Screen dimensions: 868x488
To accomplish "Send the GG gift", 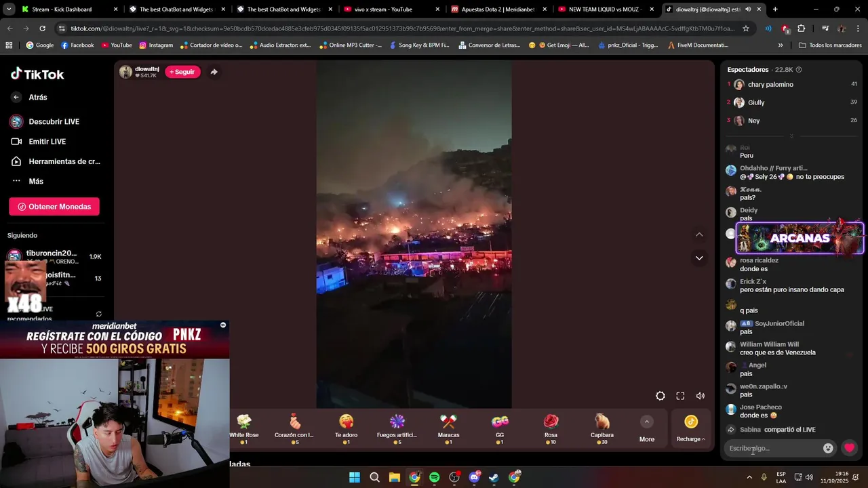I will point(500,429).
